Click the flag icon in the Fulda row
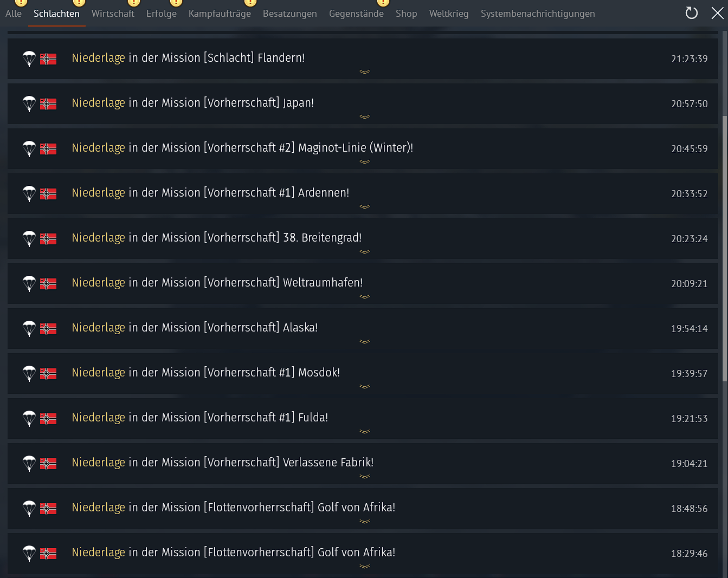 [x=48, y=418]
